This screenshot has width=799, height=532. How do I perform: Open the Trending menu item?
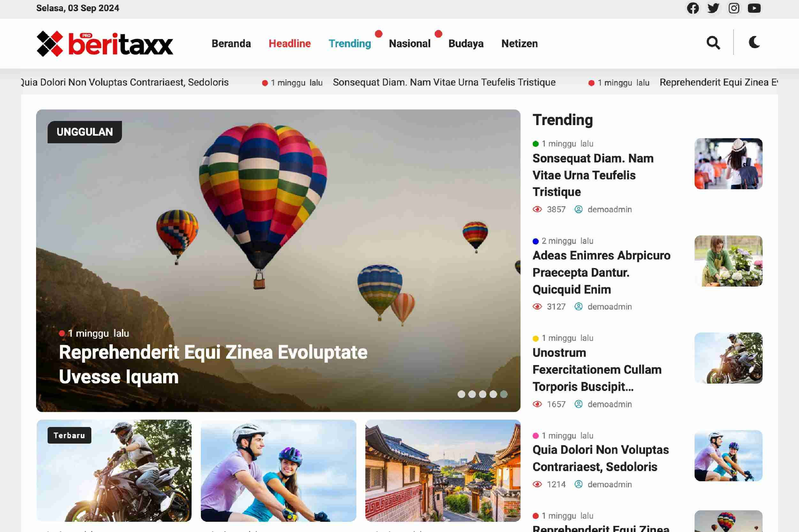350,43
